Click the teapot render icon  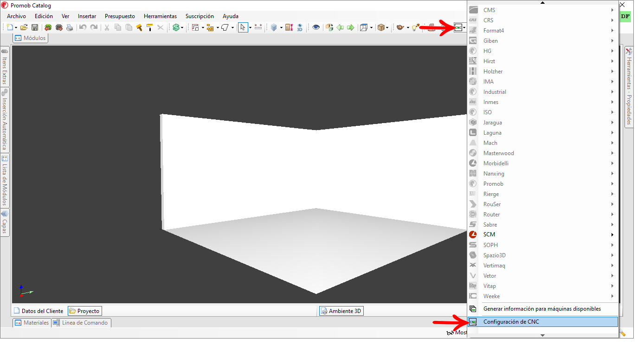[400, 27]
